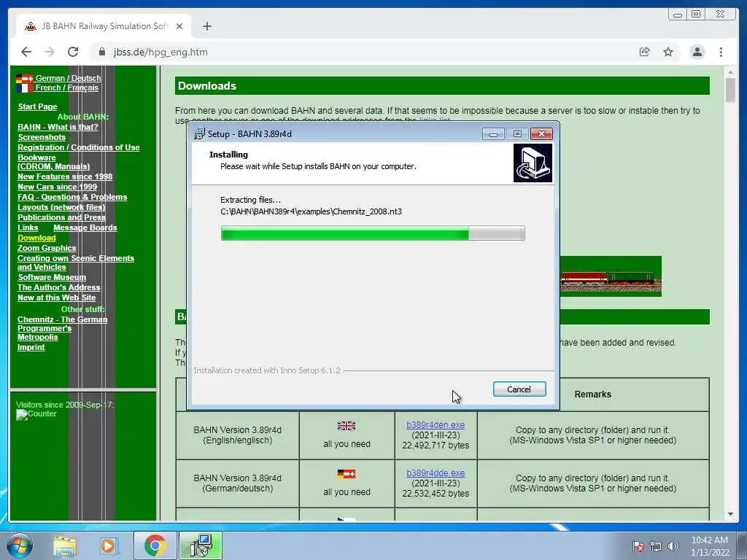Click the train animation image
The width and height of the screenshot is (747, 560).
pos(611,276)
